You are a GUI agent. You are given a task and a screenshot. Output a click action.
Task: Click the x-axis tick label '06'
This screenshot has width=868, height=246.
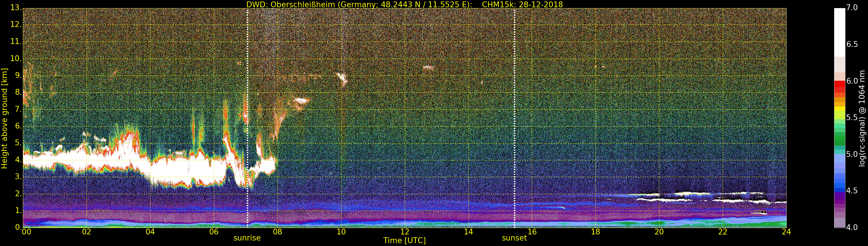click(214, 232)
